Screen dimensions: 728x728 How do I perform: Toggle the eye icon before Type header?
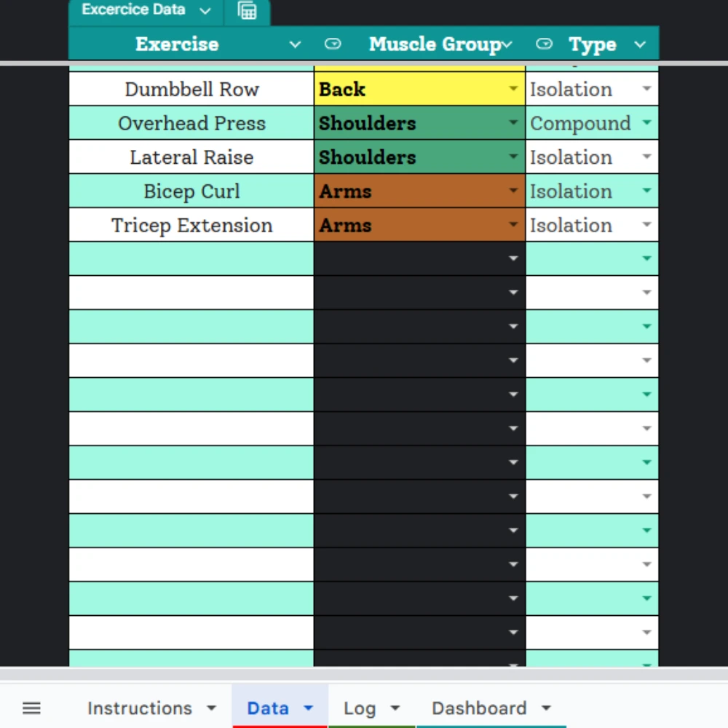pyautogui.click(x=544, y=44)
